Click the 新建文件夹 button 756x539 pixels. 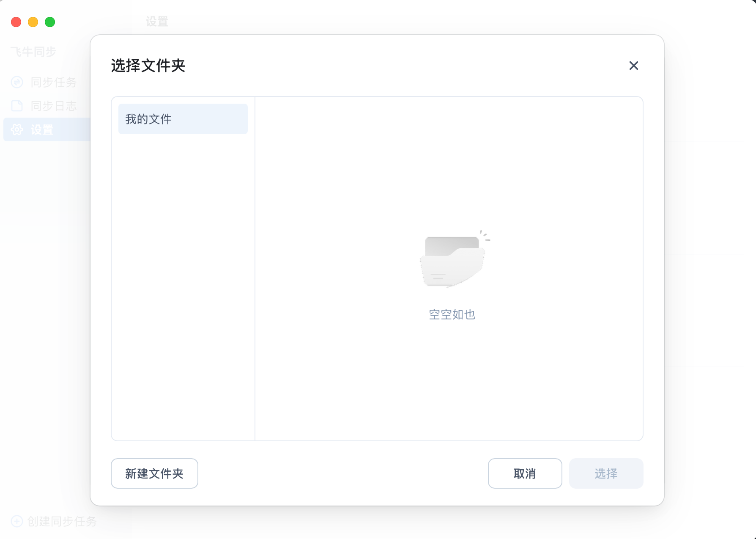154,473
